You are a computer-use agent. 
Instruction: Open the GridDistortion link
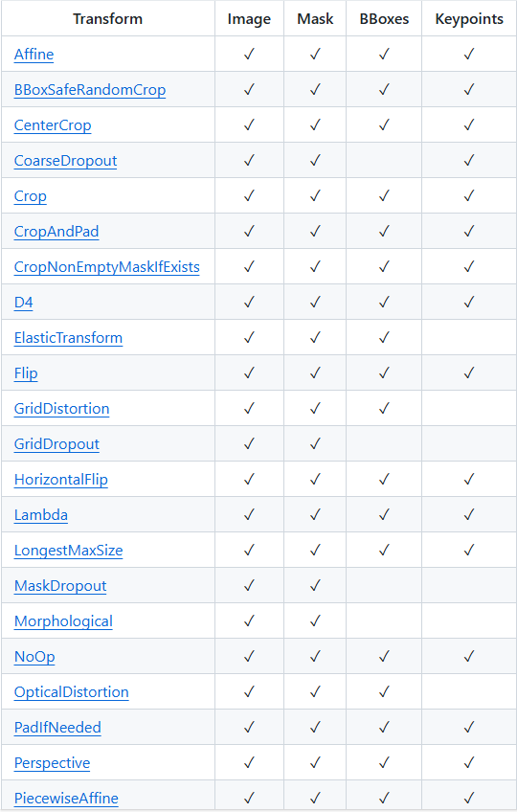coord(61,409)
